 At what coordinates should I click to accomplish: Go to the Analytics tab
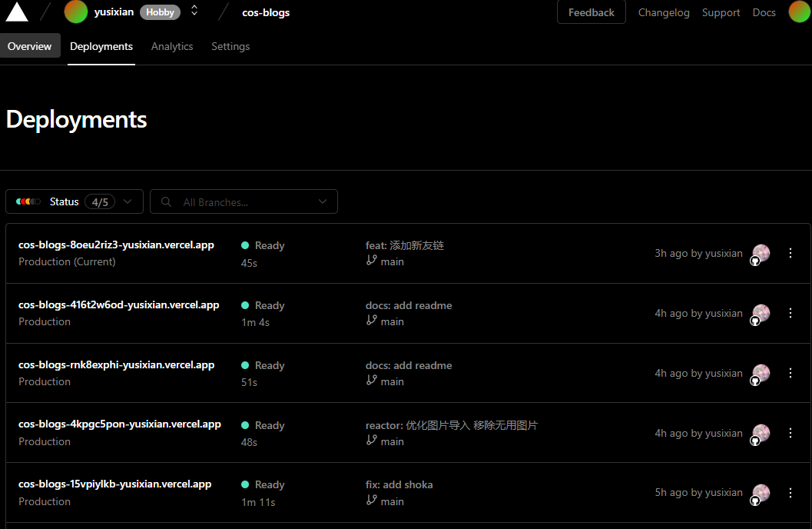pyautogui.click(x=172, y=46)
